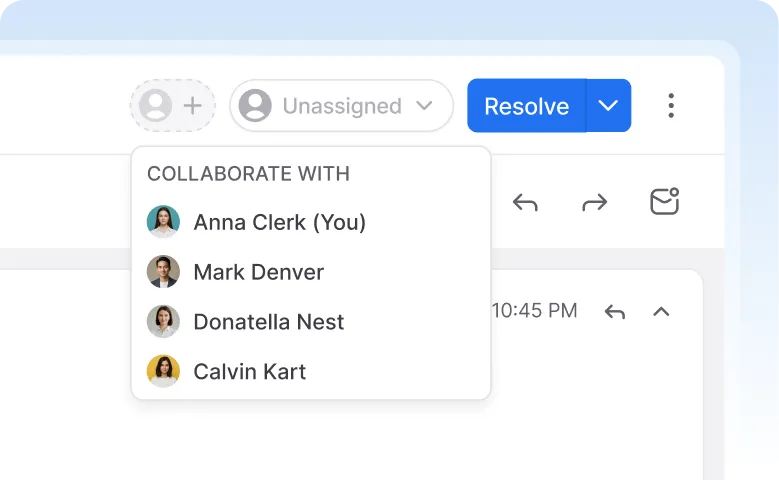This screenshot has height=480, width=779.
Task: Click the Resolve button
Action: 526,106
